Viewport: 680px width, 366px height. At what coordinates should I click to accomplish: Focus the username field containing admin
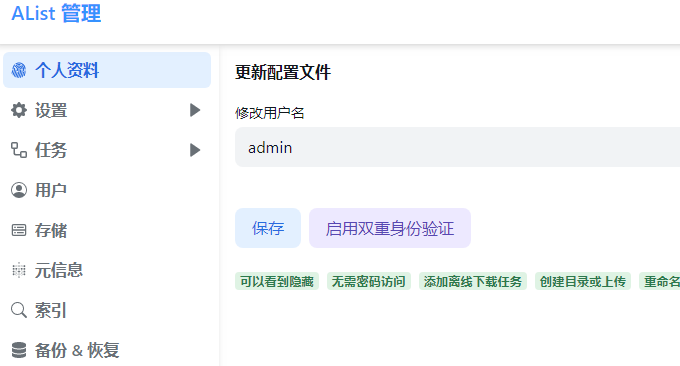pos(458,147)
